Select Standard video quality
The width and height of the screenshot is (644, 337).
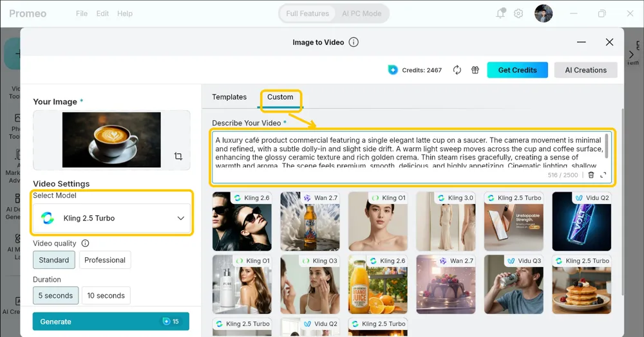(54, 260)
